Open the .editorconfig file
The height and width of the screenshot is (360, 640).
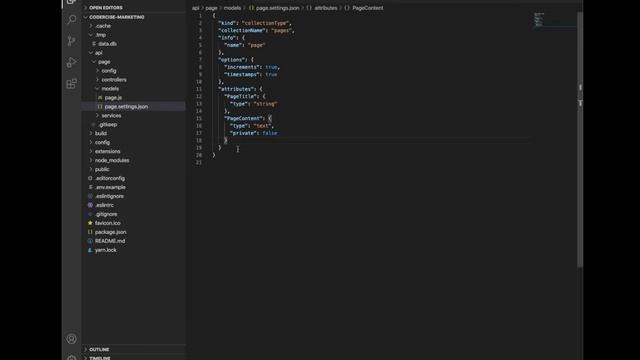coord(110,178)
